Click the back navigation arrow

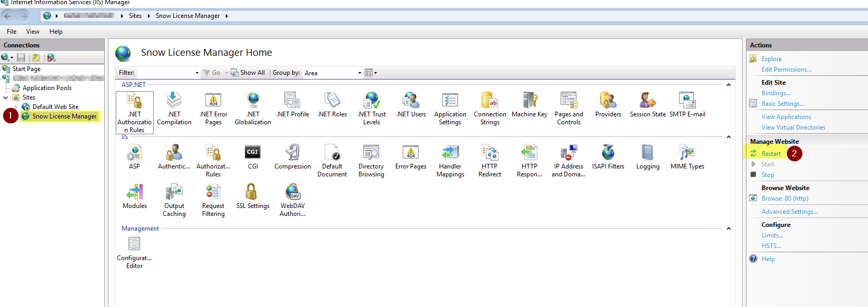(7, 16)
